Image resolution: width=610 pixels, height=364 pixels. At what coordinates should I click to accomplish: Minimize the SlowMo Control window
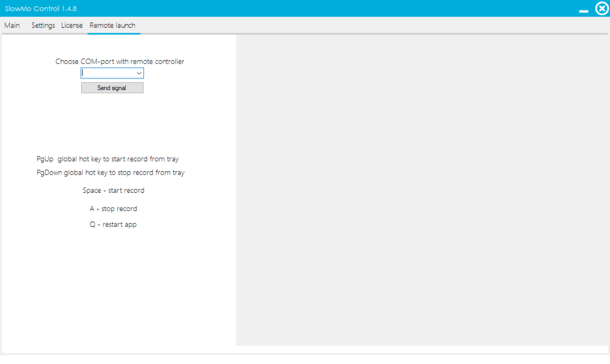click(584, 11)
